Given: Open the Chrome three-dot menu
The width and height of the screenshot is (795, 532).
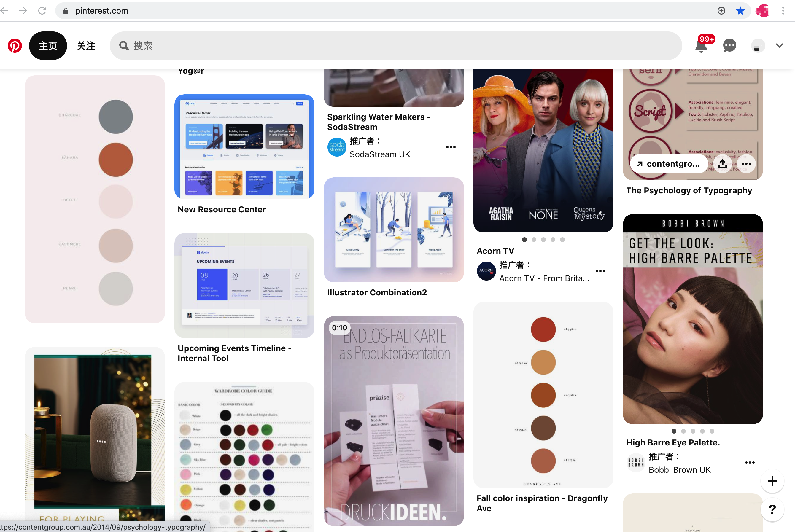Looking at the screenshot, I should click(783, 11).
